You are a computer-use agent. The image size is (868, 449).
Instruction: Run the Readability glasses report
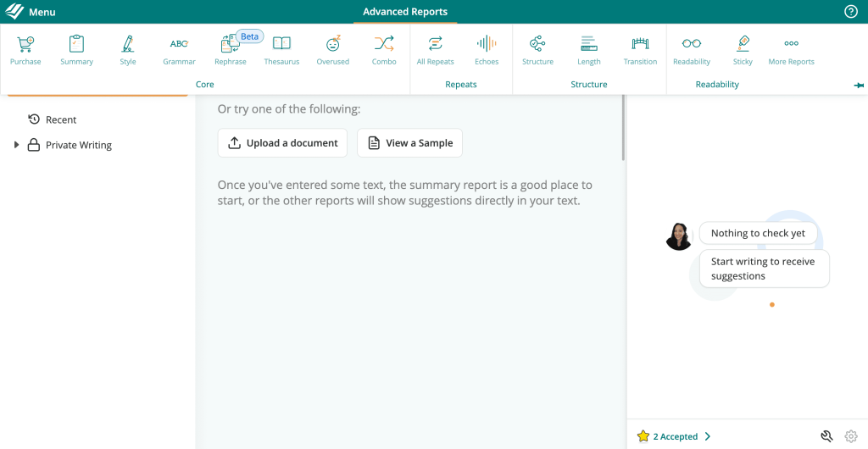(x=692, y=50)
